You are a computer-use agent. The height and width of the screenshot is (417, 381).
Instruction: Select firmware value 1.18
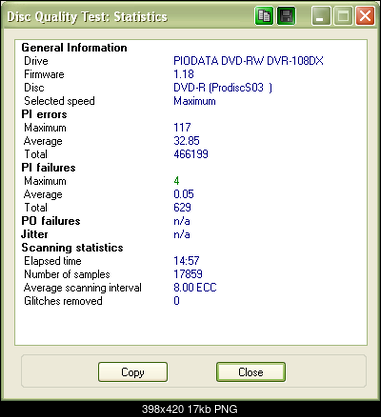click(x=184, y=74)
